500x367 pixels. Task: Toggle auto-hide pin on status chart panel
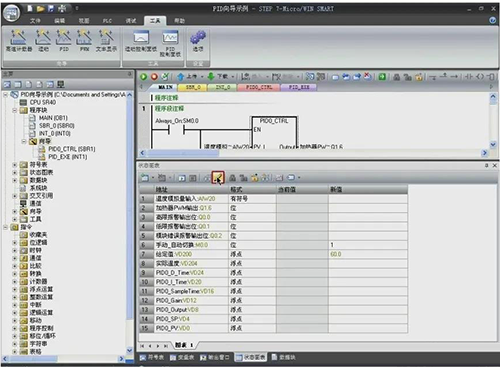(486, 165)
